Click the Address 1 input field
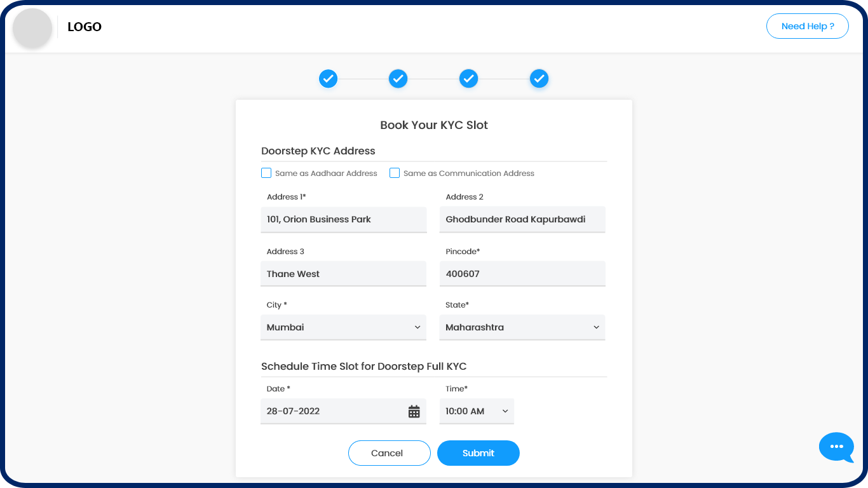Viewport: 868px width, 488px height. [x=343, y=219]
